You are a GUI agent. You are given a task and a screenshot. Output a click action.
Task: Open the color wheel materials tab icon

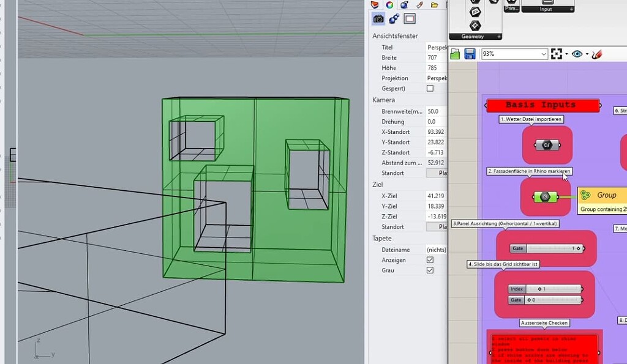[x=389, y=5]
